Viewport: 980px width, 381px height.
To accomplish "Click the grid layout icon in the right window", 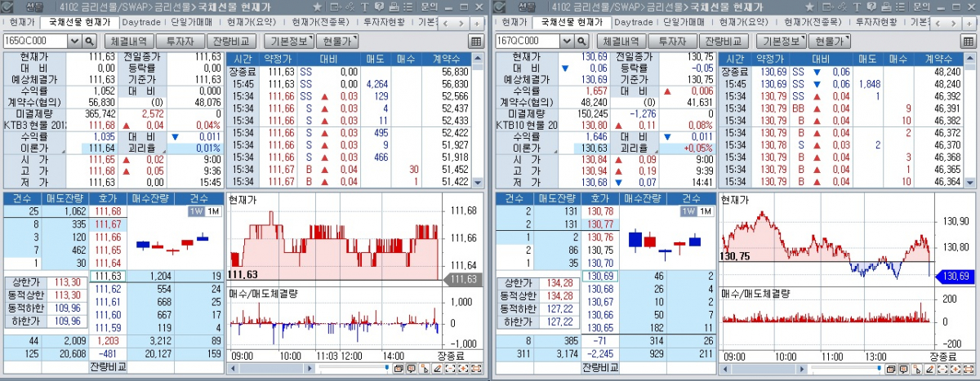I will point(969,41).
